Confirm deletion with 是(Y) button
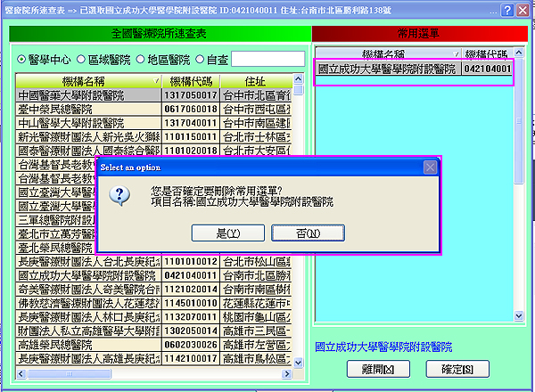 (216, 233)
